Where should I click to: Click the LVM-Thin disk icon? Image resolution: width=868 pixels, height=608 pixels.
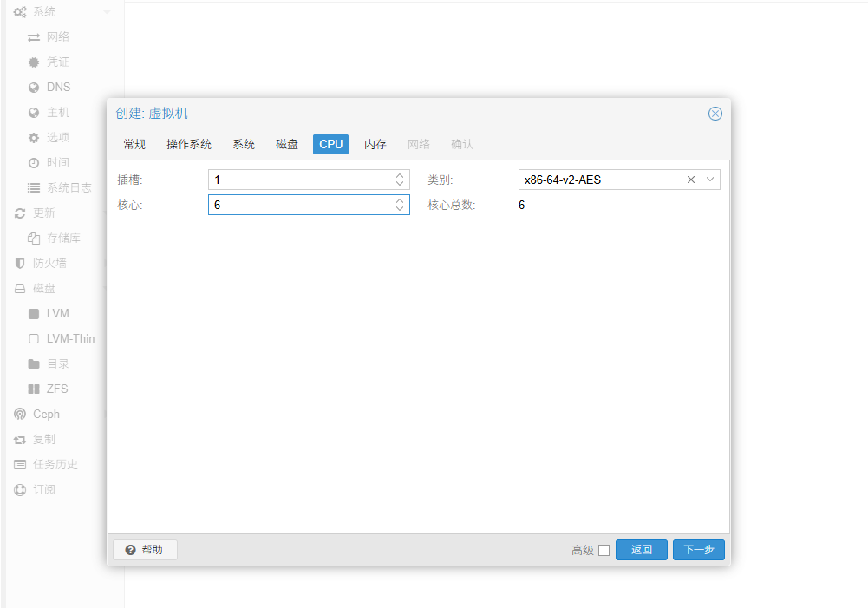pos(34,338)
